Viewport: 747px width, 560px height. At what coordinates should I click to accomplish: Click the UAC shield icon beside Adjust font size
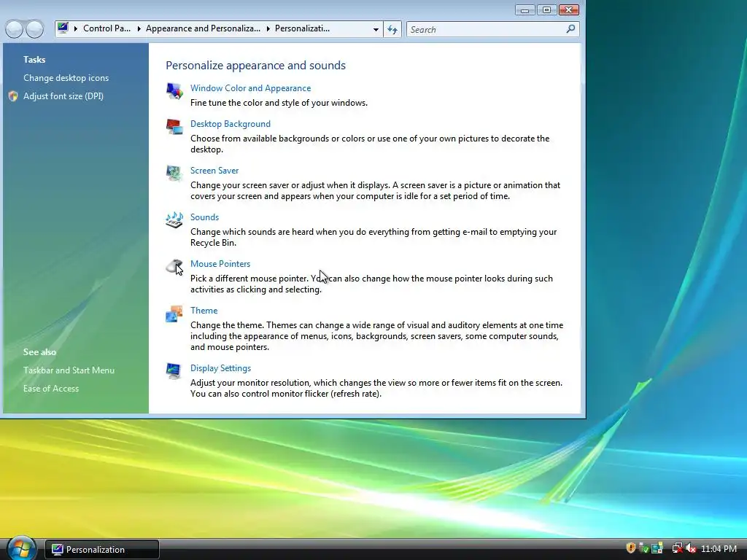coord(13,96)
